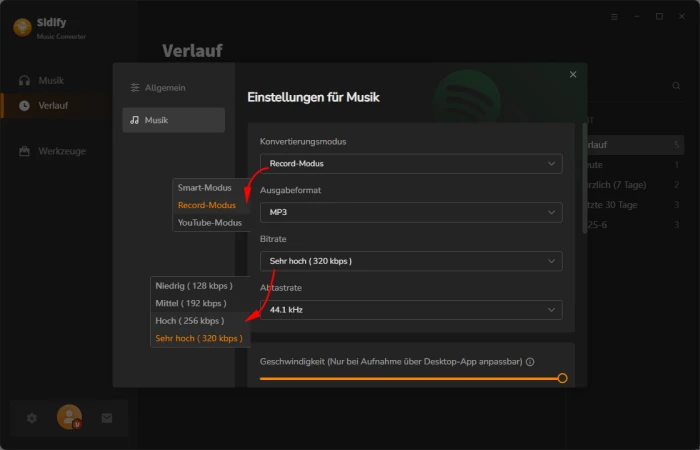Click the chevron of the 44.1 kHz field
The height and width of the screenshot is (450, 700).
(551, 309)
